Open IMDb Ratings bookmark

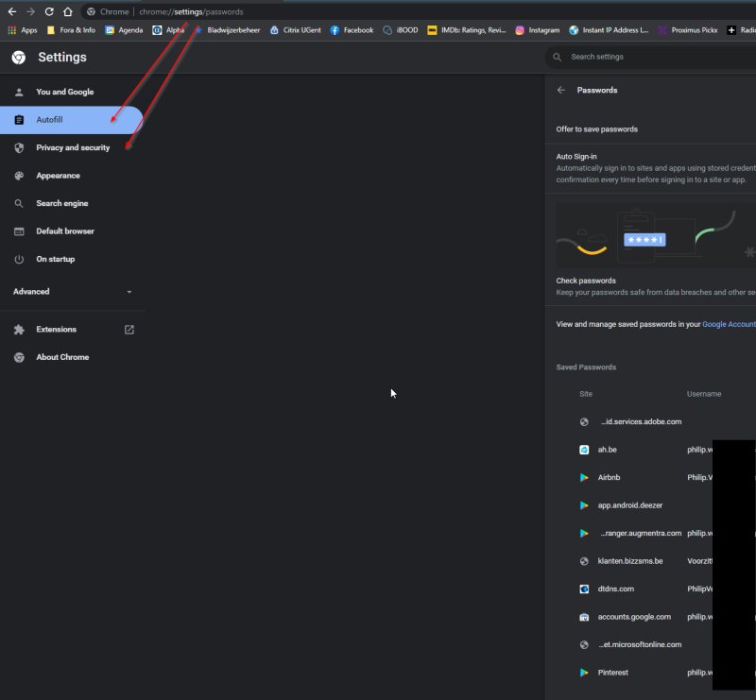[466, 30]
